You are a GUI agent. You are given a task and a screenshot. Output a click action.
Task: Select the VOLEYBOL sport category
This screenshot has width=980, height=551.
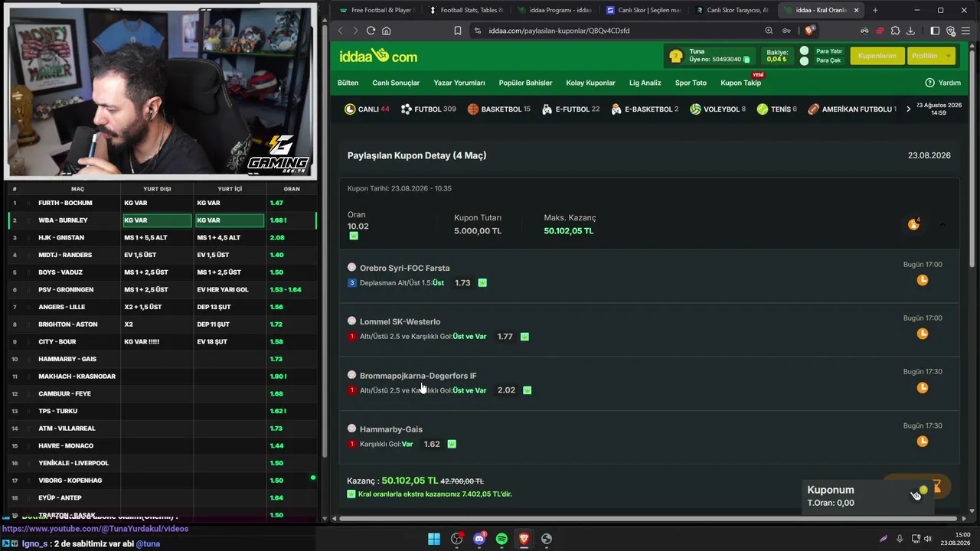tap(717, 109)
